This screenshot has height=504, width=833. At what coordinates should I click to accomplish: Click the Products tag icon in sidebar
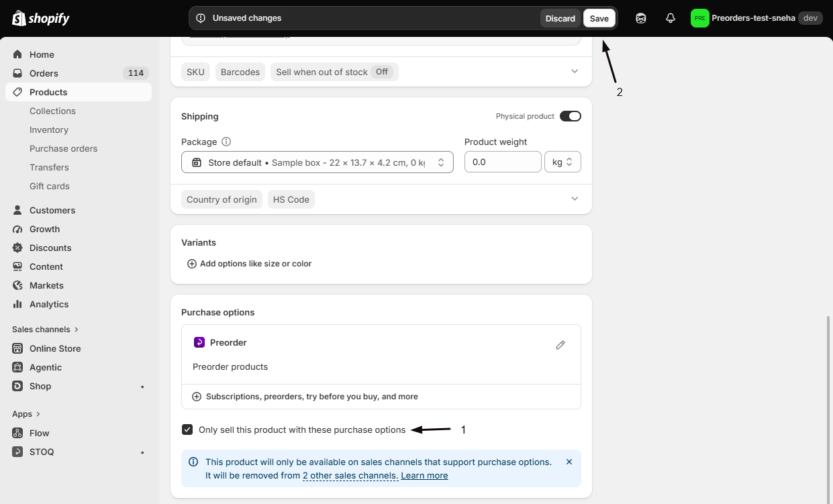17,92
